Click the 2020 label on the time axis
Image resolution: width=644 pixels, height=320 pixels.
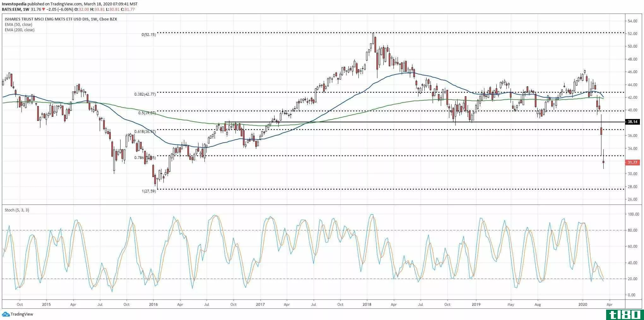pos(583,305)
